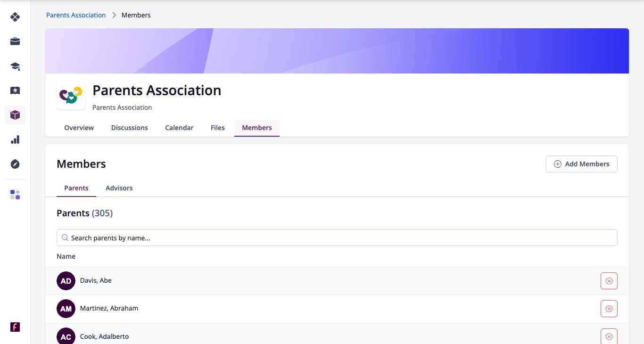Click the Search parents by name field

pos(337,238)
